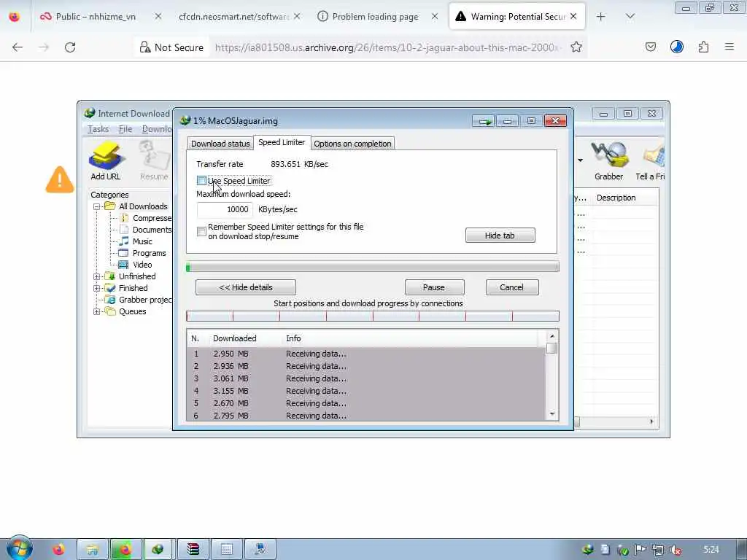Collapse the All Downloads tree node
Image resolution: width=747 pixels, height=560 pixels.
pyautogui.click(x=97, y=206)
